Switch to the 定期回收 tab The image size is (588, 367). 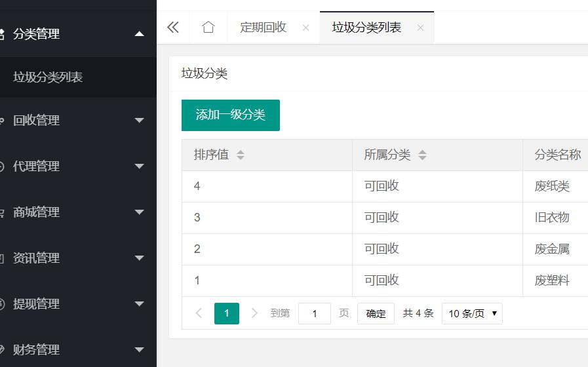click(264, 28)
